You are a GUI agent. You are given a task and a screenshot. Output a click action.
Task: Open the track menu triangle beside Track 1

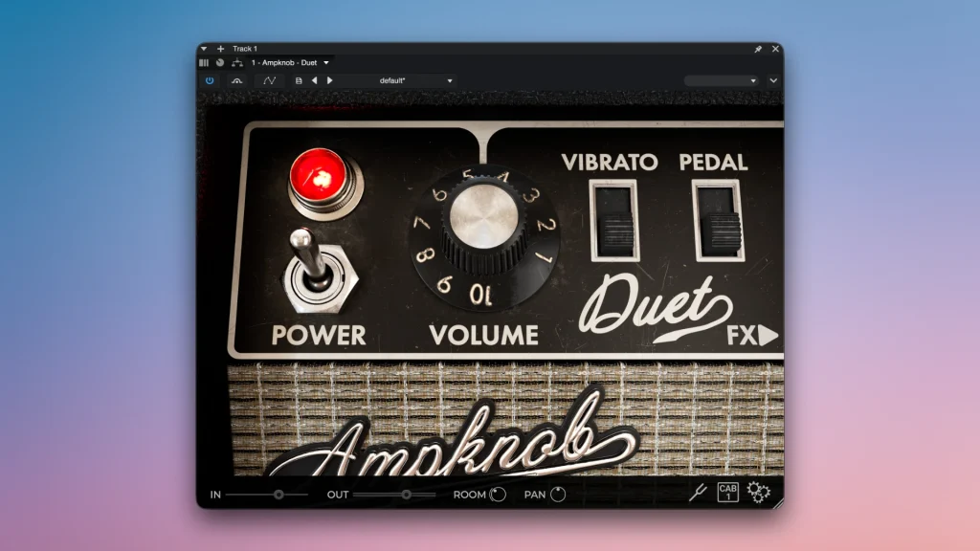[204, 49]
